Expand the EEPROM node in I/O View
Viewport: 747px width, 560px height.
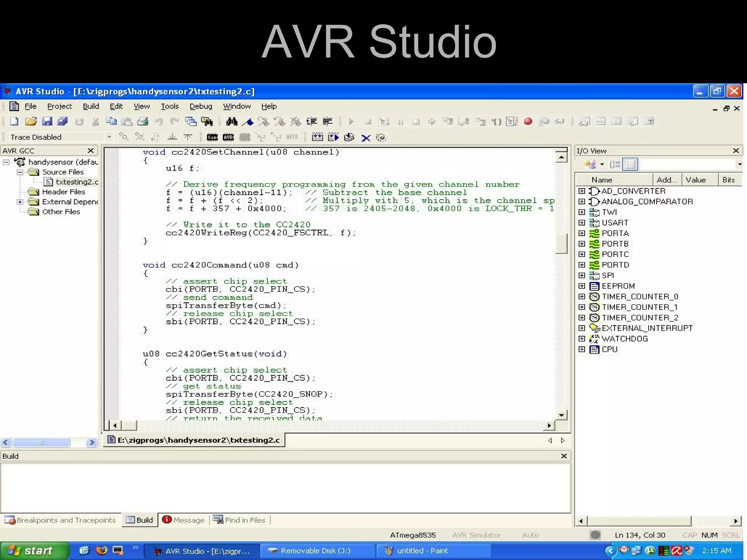pos(582,286)
